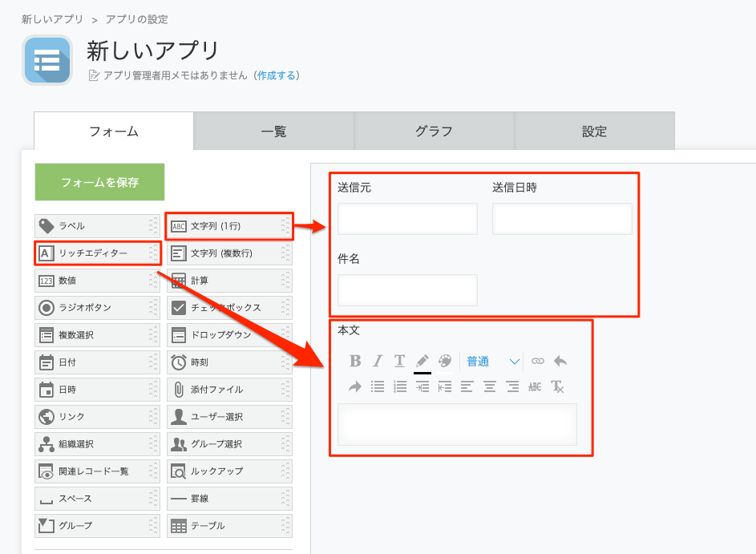Click the decrease indent icon
The height and width of the screenshot is (554, 756).
click(444, 386)
